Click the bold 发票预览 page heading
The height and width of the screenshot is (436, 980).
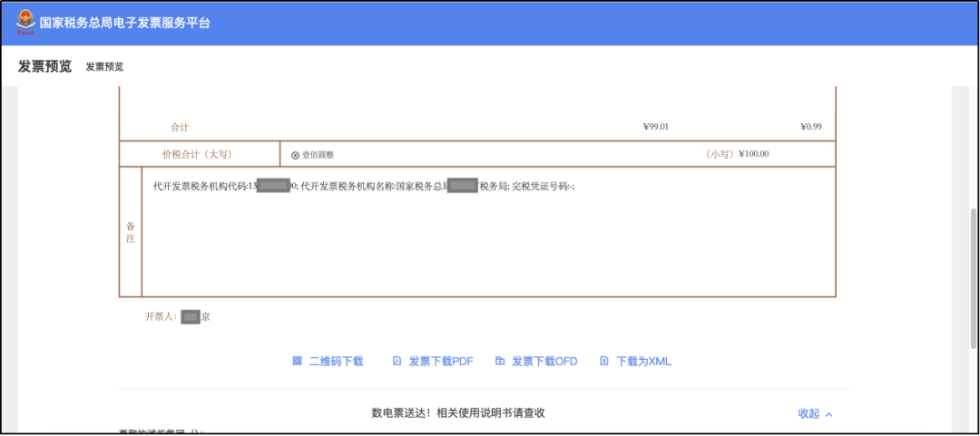[45, 66]
